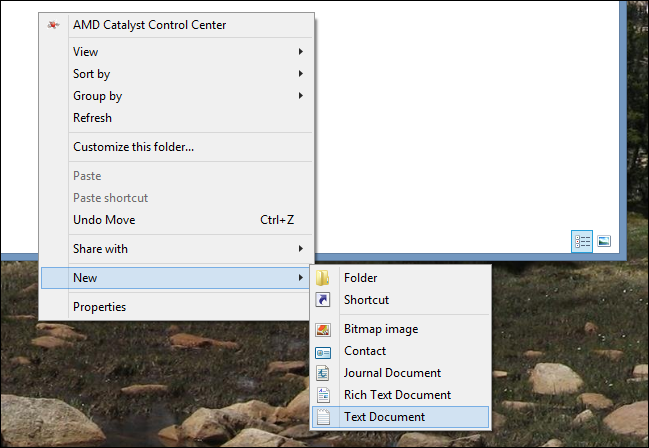Click the Text Document page icon
649x448 pixels.
coord(323,417)
